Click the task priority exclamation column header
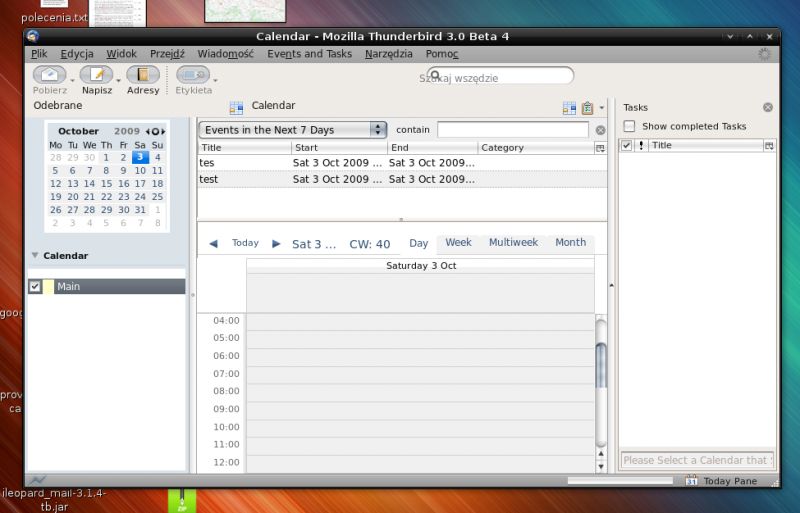This screenshot has width=800, height=513. (641, 145)
